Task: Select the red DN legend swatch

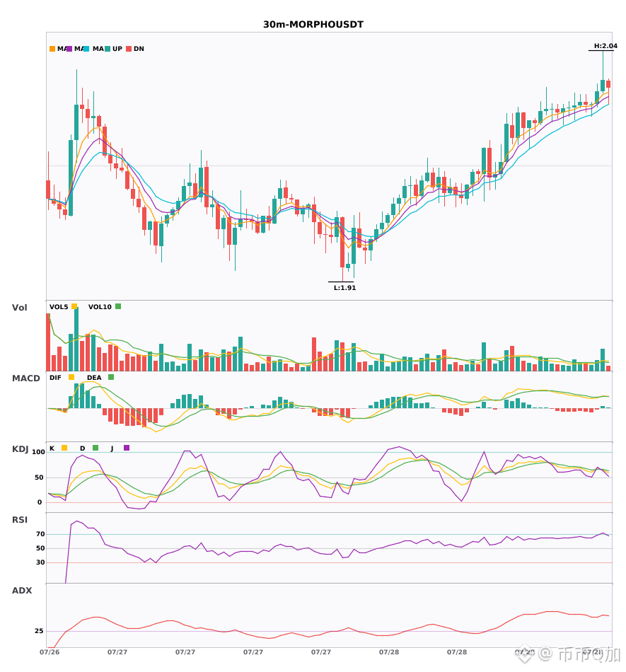Action: click(129, 49)
